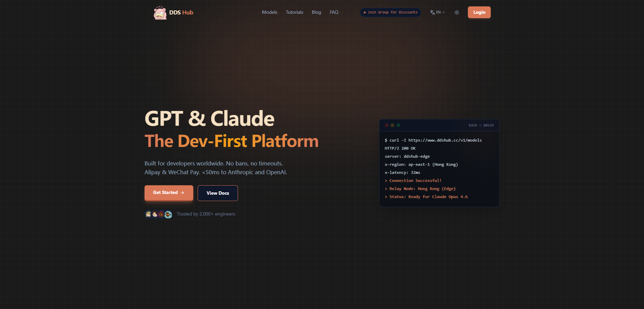
Task: Click the Login button
Action: point(479,12)
